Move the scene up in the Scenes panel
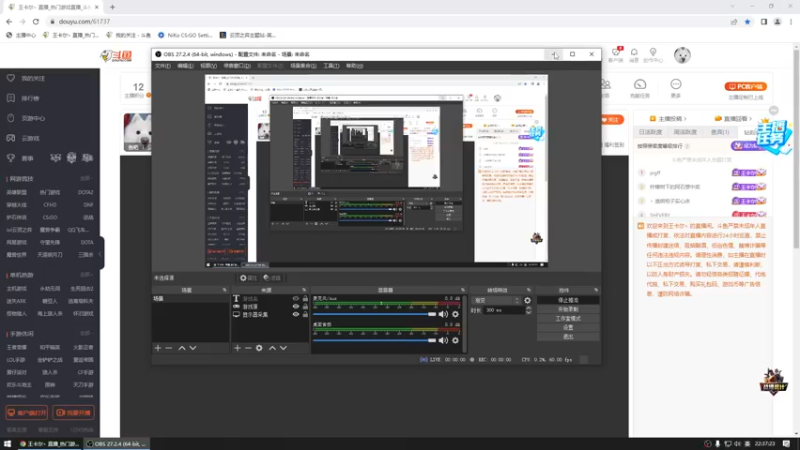Viewport: 800px width, 450px height. (x=182, y=348)
